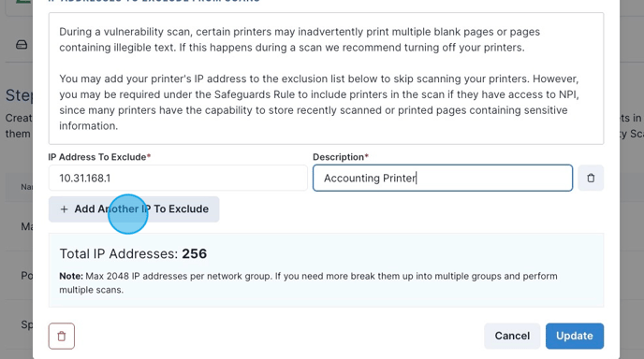Click the red-outlined trash icon
The width and height of the screenshot is (644, 359).
[62, 336]
